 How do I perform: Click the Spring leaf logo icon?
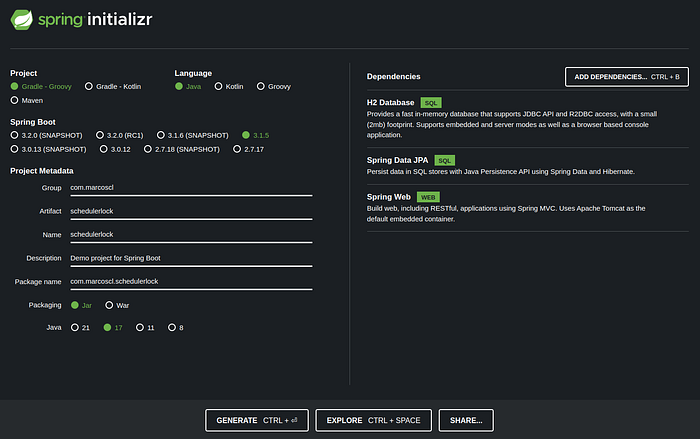[21, 20]
